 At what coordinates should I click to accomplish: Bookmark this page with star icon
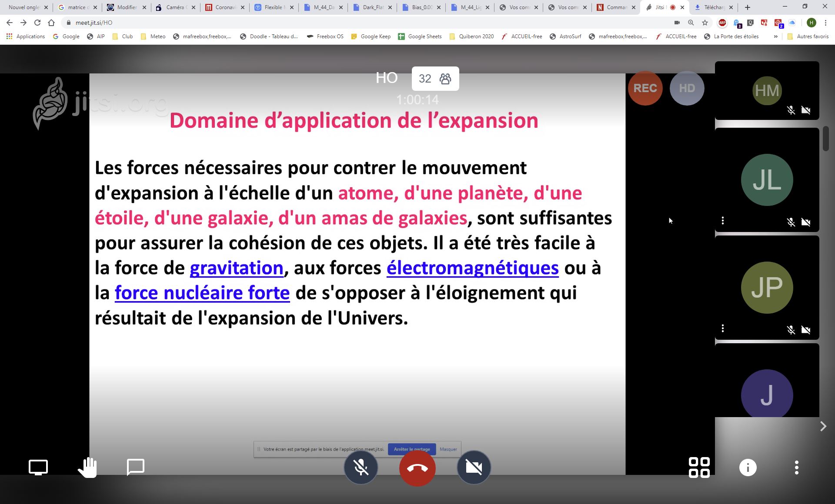click(x=705, y=23)
